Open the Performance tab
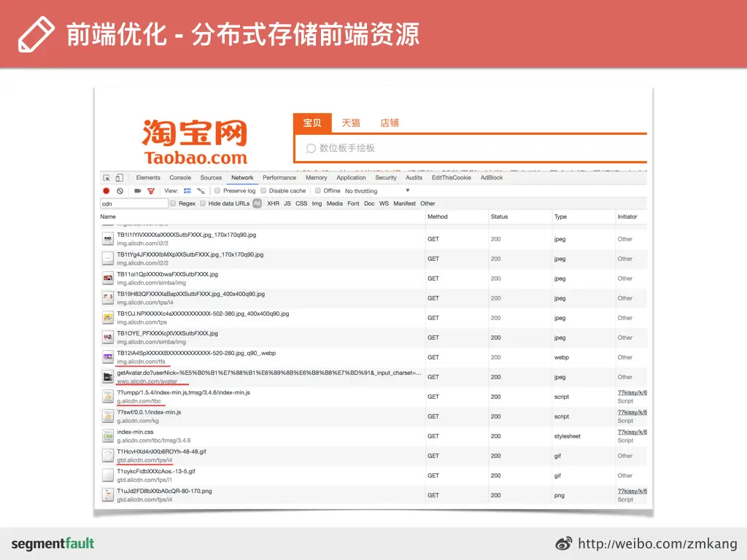Image resolution: width=747 pixels, height=560 pixels. 279,178
